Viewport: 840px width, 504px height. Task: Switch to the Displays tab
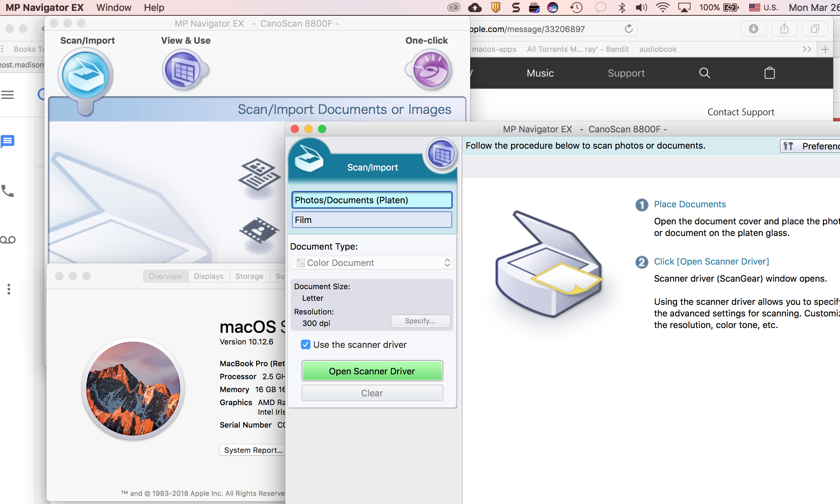[208, 276]
